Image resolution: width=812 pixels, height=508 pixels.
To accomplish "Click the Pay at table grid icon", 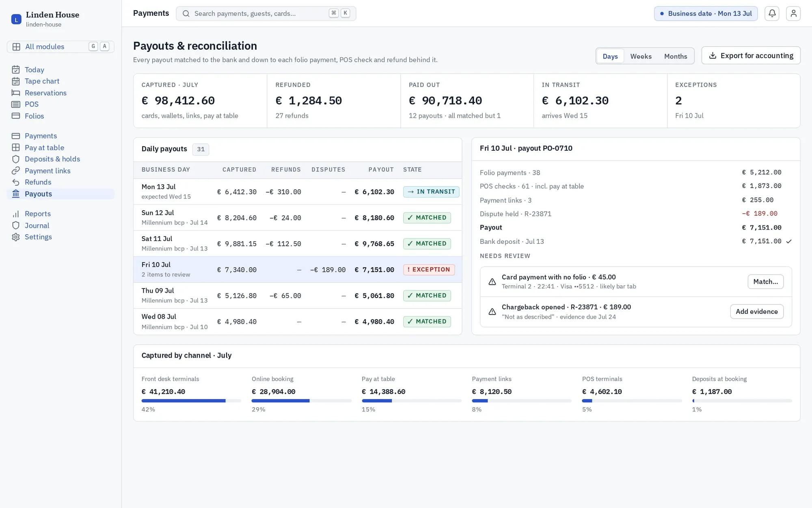I will pyautogui.click(x=16, y=148).
